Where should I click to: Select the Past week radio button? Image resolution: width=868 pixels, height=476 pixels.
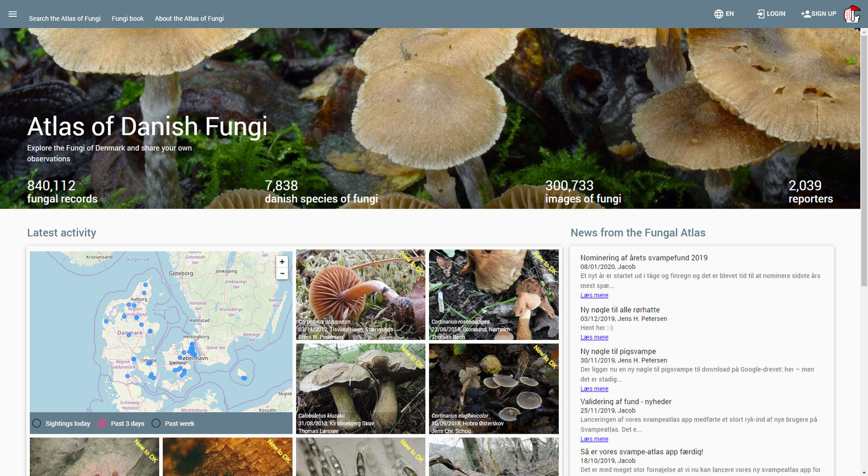[x=156, y=423]
